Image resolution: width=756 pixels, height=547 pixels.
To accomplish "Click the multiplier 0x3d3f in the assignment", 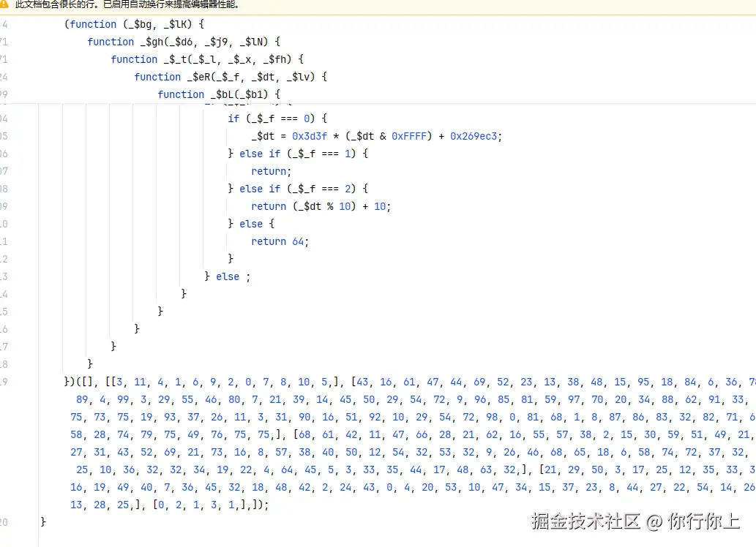I will pyautogui.click(x=310, y=136).
